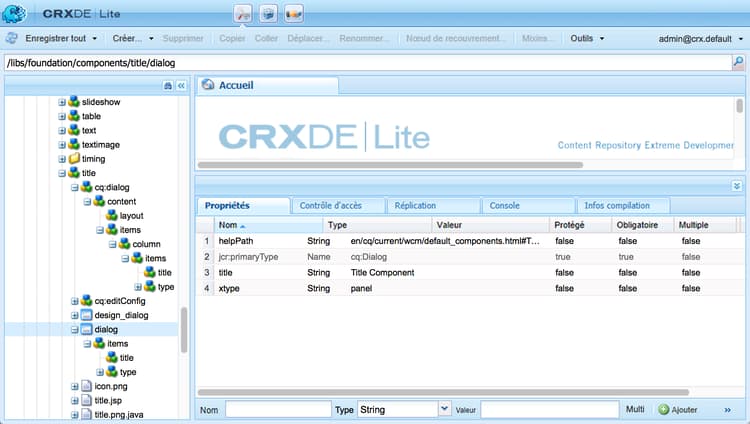The image size is (750, 424).
Task: Collapse the navigation tree panel
Action: pos(181,86)
